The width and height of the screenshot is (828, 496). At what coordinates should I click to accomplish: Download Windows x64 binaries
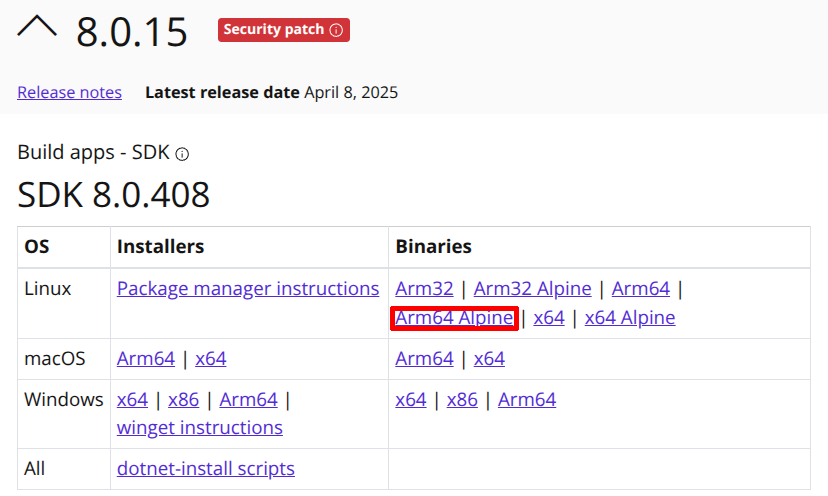[x=411, y=400]
